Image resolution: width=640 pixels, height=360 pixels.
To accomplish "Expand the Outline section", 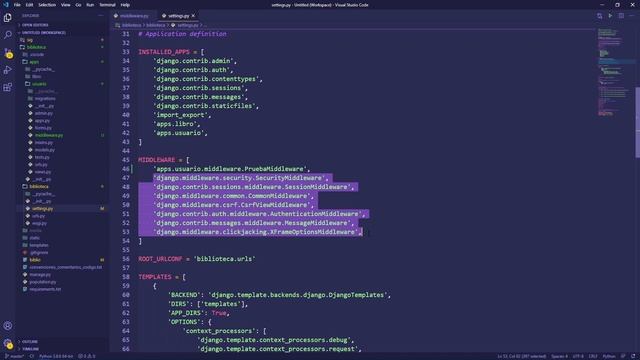I will 29,341.
